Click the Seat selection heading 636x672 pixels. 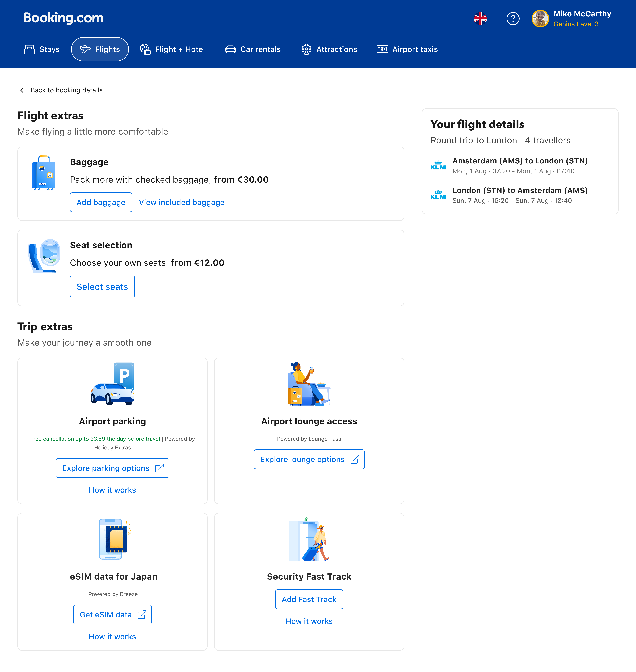pyautogui.click(x=101, y=245)
